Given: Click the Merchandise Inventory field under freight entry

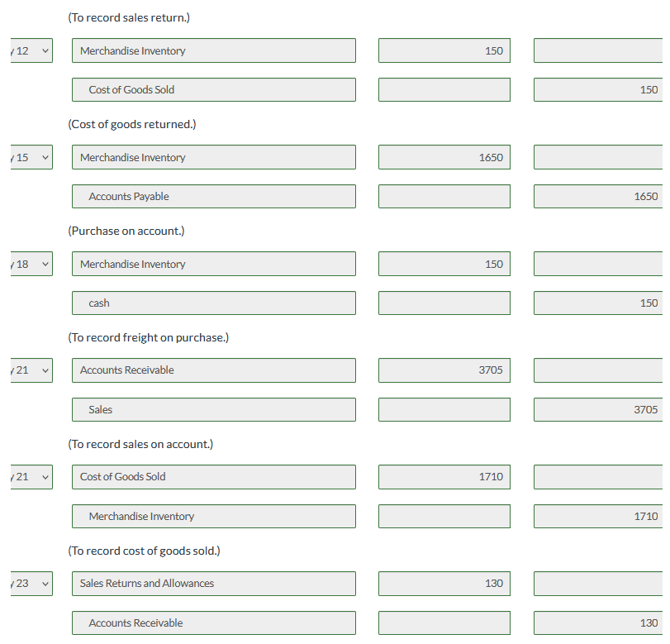Looking at the screenshot, I should click(x=213, y=264).
